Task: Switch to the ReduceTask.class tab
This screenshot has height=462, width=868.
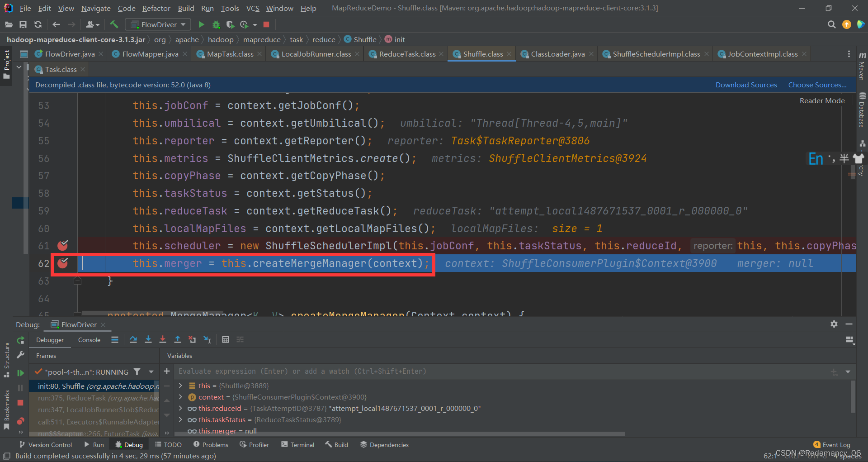Action: (407, 54)
